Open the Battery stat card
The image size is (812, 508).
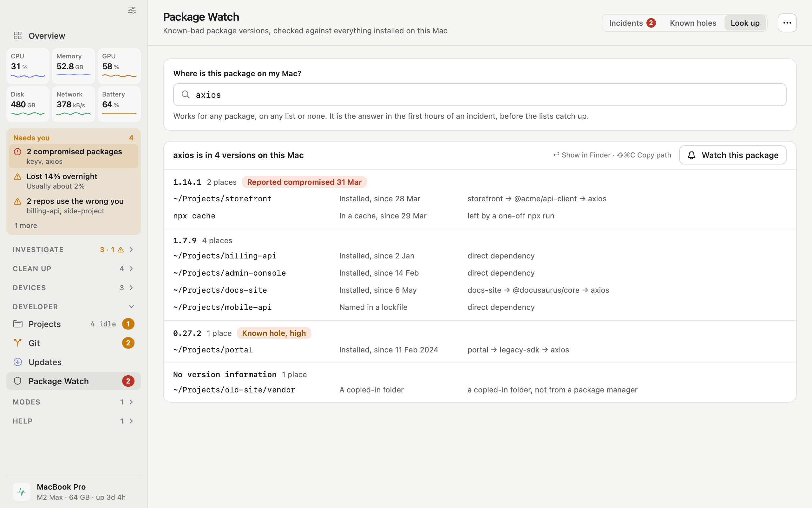point(119,104)
